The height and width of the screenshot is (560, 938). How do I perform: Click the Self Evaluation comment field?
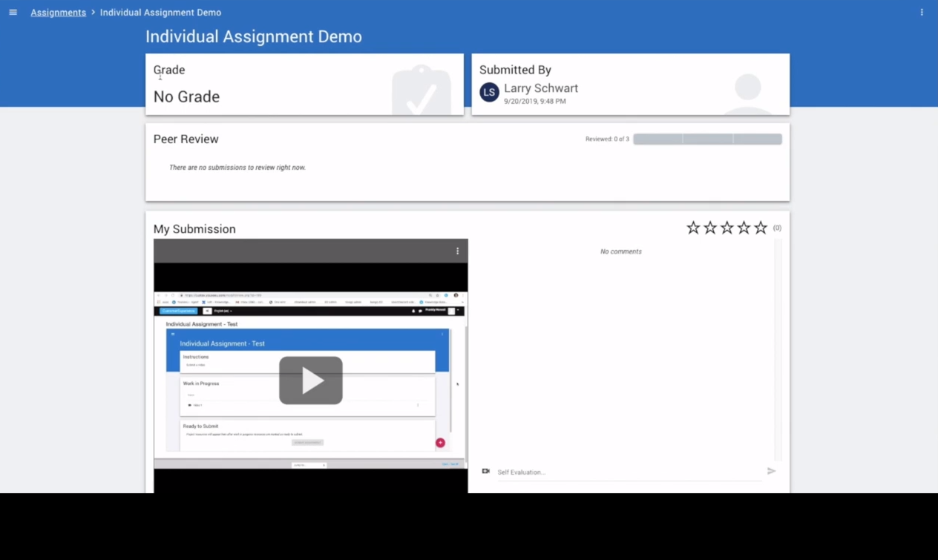(629, 472)
